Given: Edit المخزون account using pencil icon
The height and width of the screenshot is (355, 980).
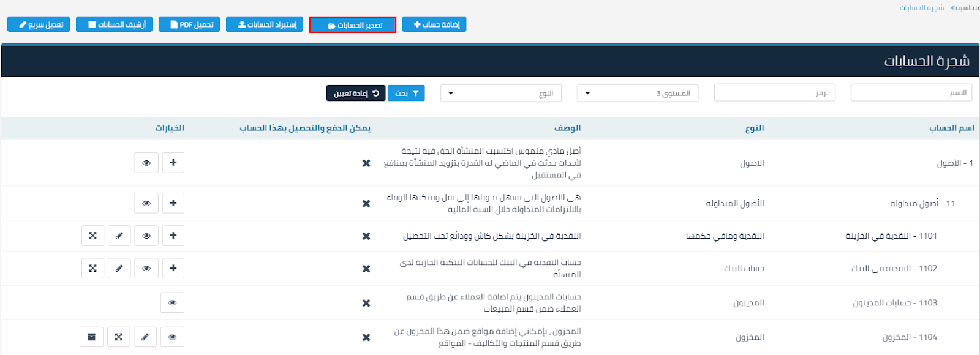Looking at the screenshot, I should click(x=145, y=337).
